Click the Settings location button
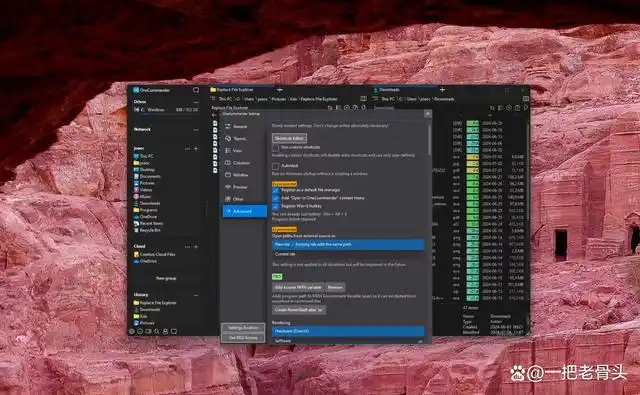The width and height of the screenshot is (640, 395). pos(243,328)
